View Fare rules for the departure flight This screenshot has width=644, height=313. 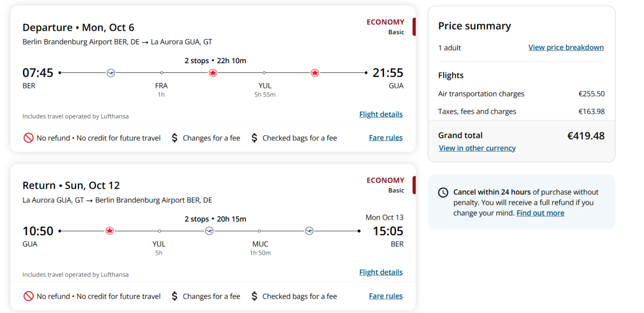(385, 138)
